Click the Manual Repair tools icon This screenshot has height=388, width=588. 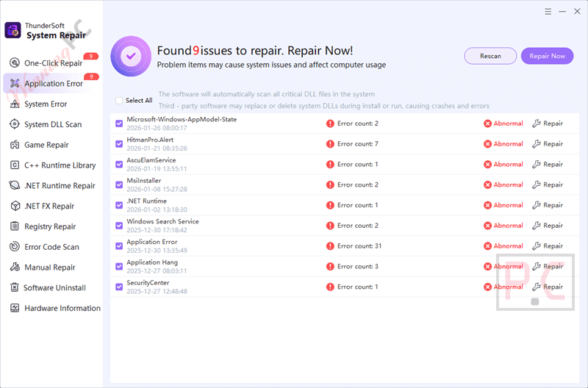click(x=15, y=267)
